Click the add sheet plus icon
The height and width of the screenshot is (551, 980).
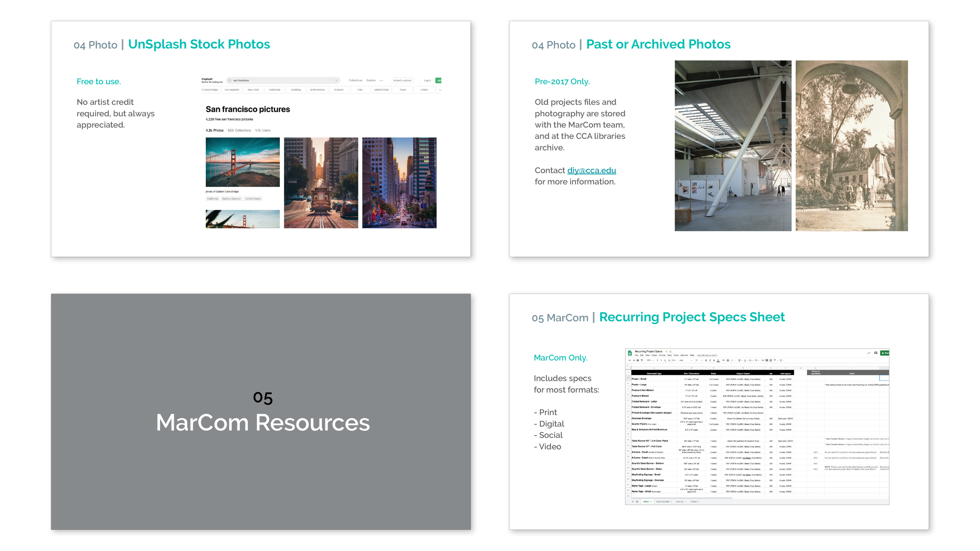pos(633,502)
